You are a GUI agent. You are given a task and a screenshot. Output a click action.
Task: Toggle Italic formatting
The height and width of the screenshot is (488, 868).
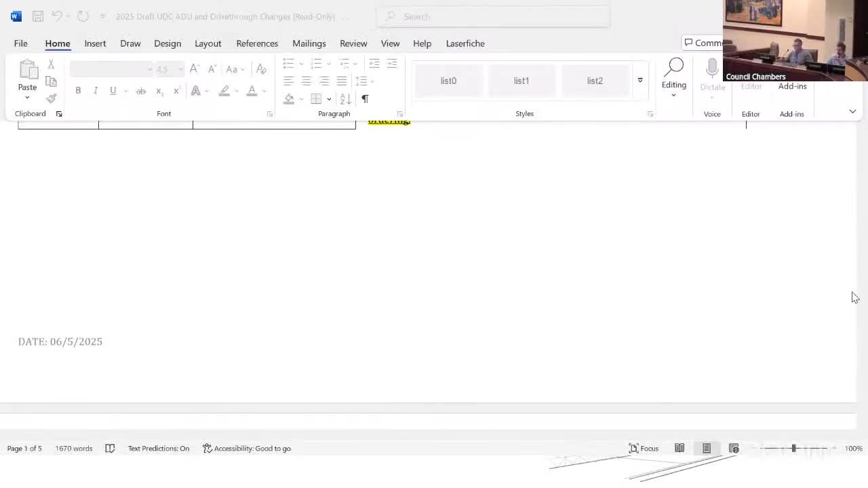point(96,91)
